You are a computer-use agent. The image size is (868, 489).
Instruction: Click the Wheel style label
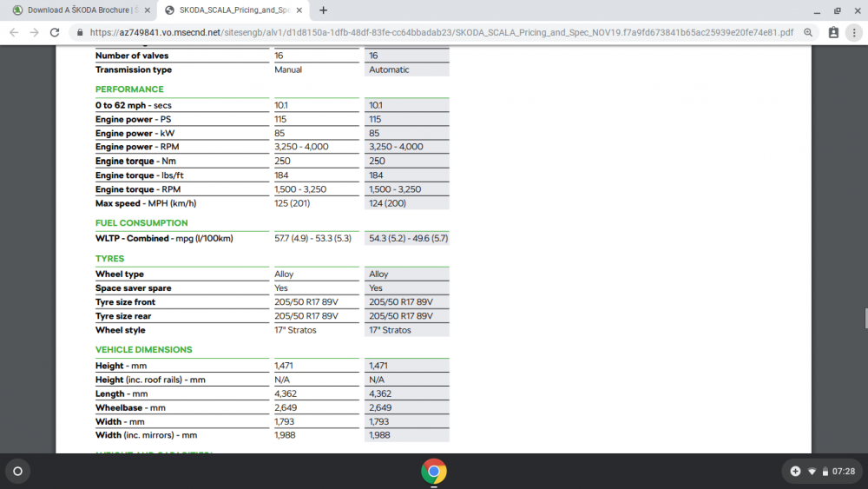[x=120, y=330]
